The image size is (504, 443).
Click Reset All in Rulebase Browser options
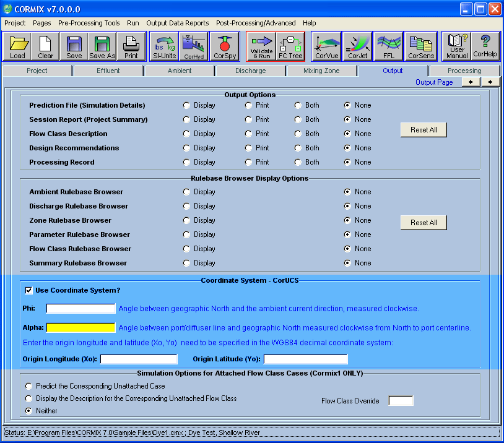[x=424, y=223]
